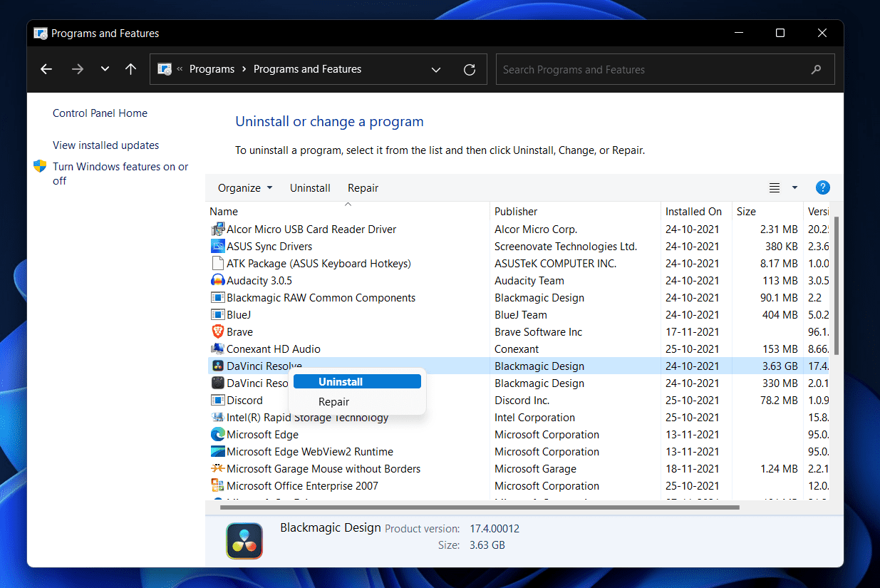Click the BlueJ program icon
Screen dimensions: 880x588
(218, 315)
